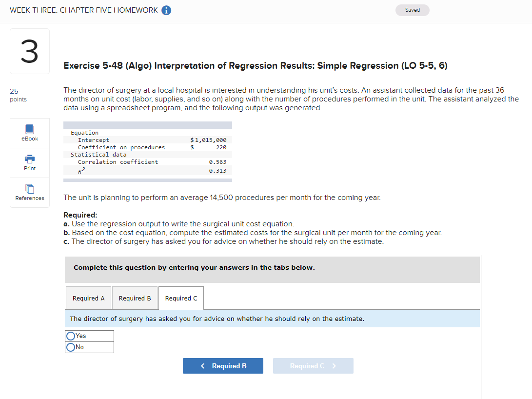532x399 pixels.
Task: Click the Intercept value $1,015,000
Action: [x=208, y=140]
